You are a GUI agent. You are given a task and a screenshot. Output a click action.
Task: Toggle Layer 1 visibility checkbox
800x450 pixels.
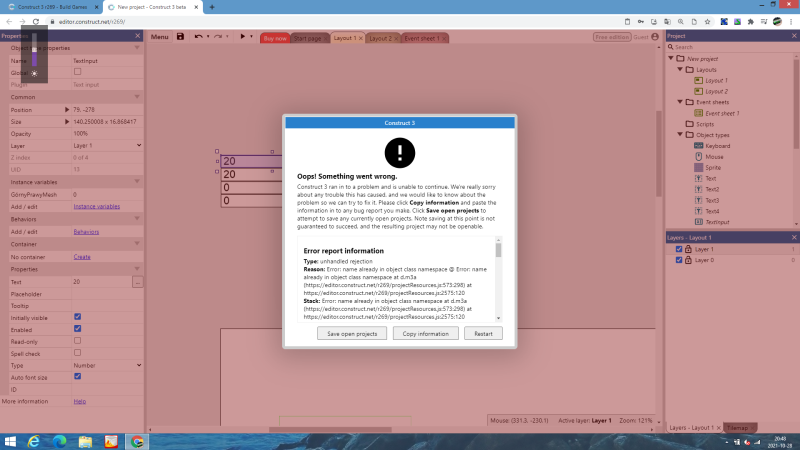pyautogui.click(x=679, y=249)
